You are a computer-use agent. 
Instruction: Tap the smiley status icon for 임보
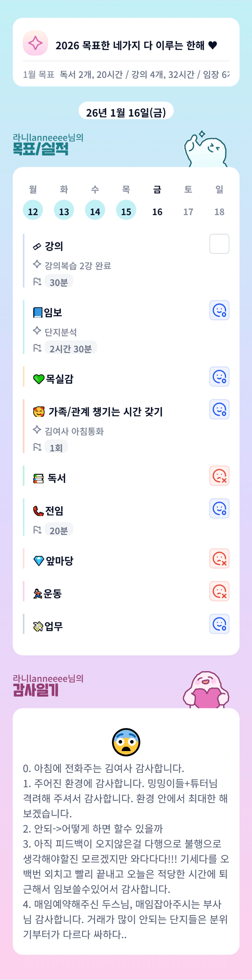(219, 311)
